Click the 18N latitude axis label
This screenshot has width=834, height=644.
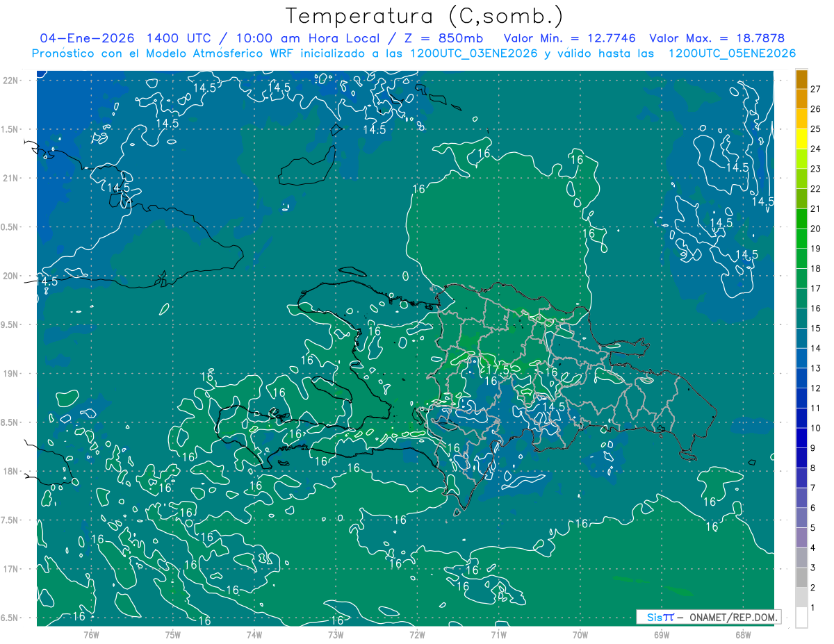pos(11,471)
